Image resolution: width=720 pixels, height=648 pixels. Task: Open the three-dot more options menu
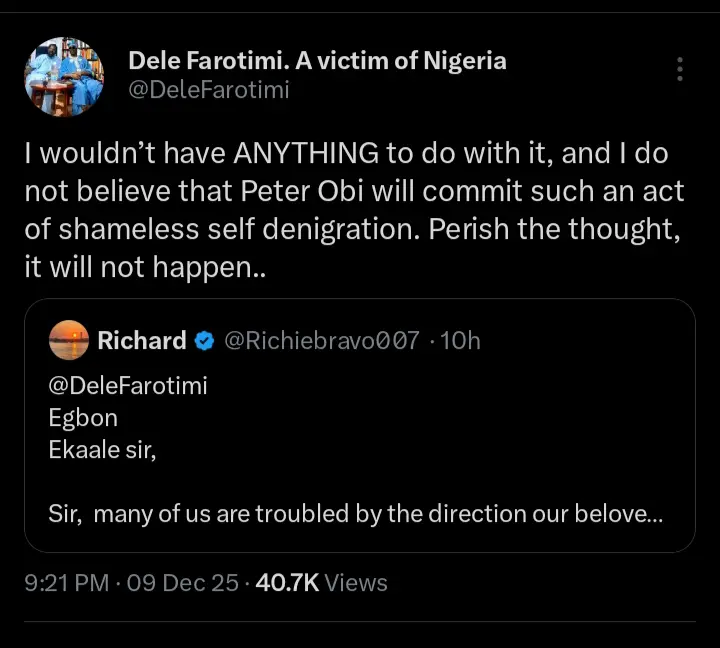click(x=680, y=69)
